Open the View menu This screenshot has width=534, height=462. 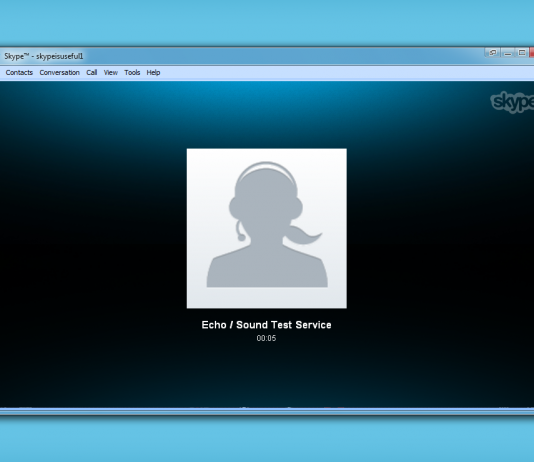click(x=111, y=73)
